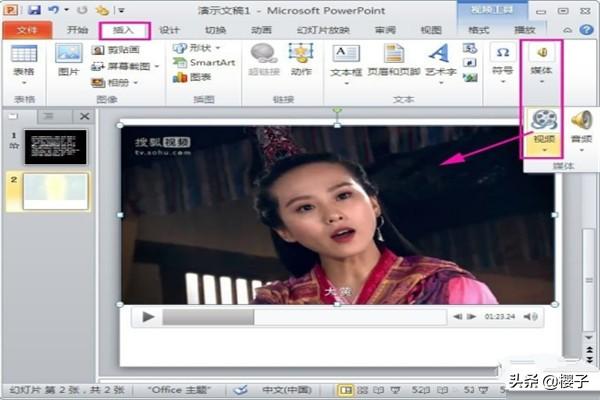Insert clip art with 剪贴画
The image size is (600, 400).
116,50
